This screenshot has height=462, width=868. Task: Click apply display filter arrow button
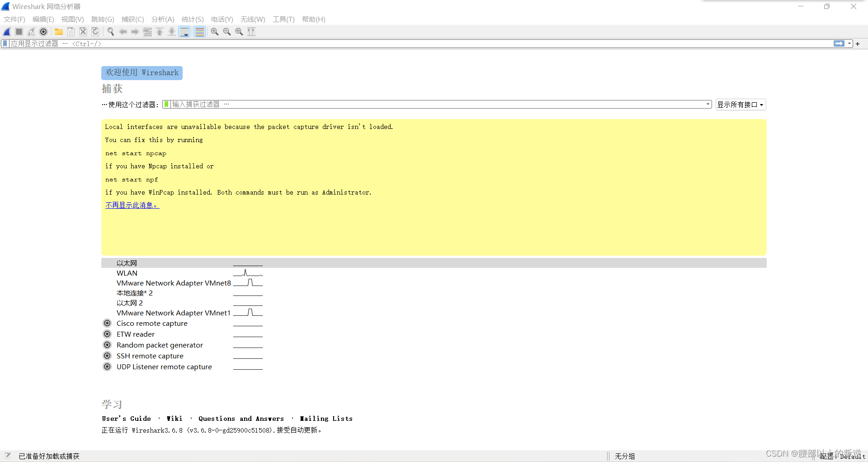tap(839, 43)
